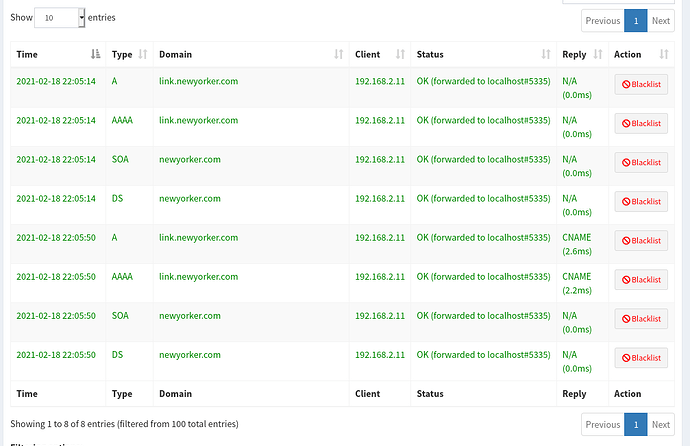Image resolution: width=690 pixels, height=446 pixels.
Task: Click the Status column header label
Action: [430, 55]
